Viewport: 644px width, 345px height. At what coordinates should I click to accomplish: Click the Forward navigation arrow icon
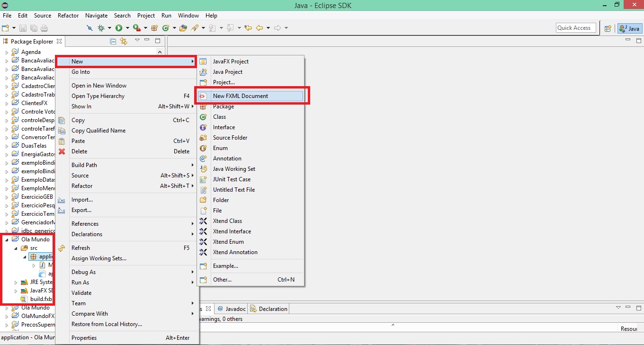click(277, 28)
